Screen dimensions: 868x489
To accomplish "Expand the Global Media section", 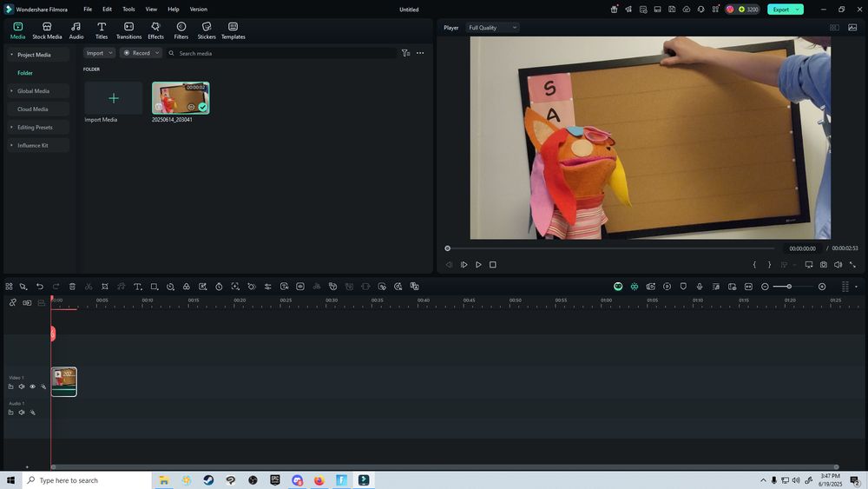I will pos(11,91).
